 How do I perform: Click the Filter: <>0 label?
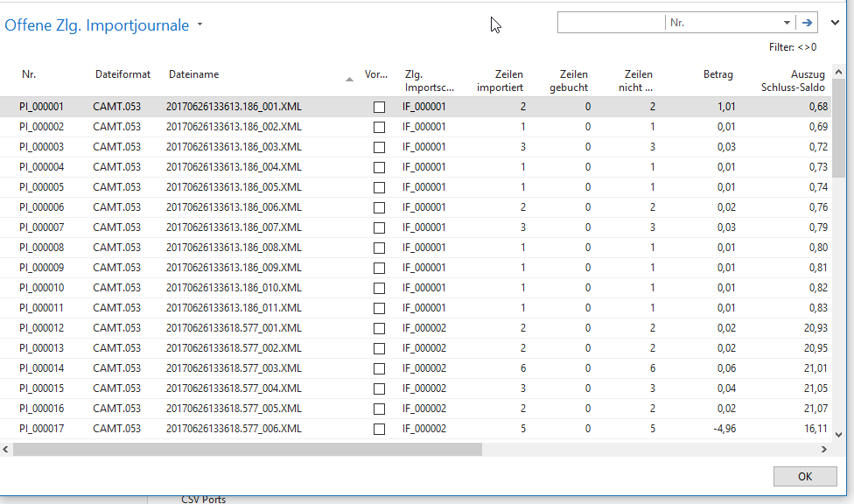pyautogui.click(x=793, y=47)
